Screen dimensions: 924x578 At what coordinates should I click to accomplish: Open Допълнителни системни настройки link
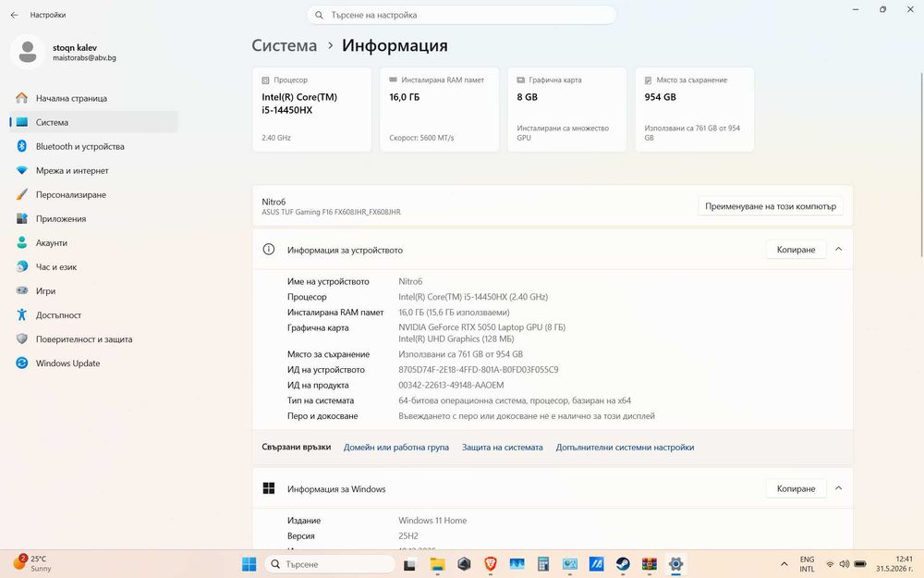coord(625,447)
